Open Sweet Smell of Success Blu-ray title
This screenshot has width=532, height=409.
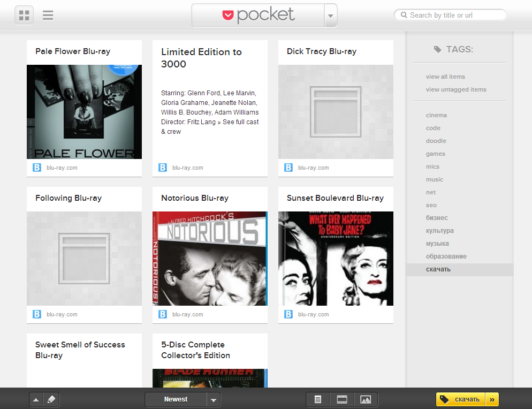[80, 350]
